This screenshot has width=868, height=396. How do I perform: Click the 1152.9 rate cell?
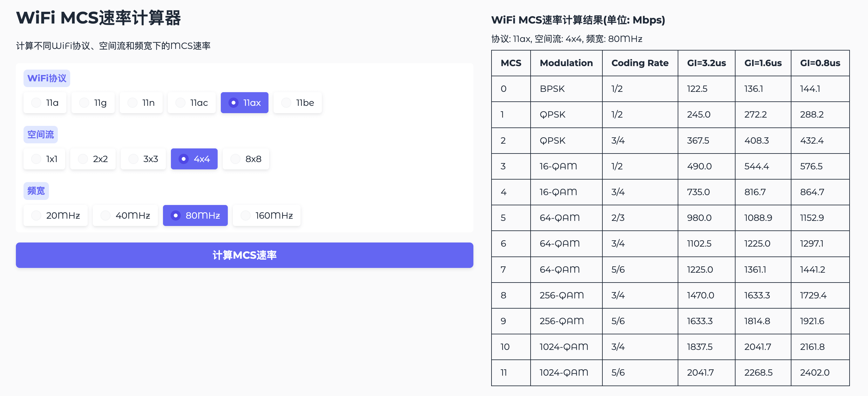click(820, 218)
